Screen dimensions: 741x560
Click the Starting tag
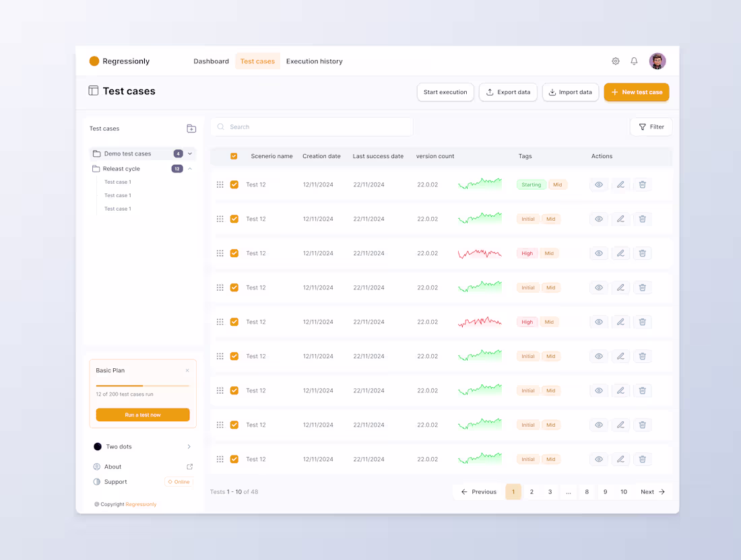[531, 184]
